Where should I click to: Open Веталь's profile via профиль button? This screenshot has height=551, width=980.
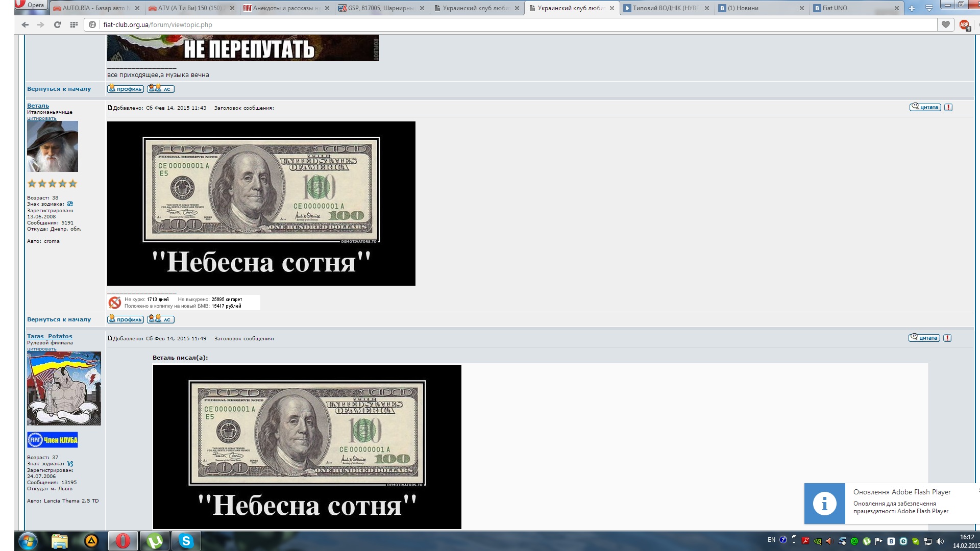tap(126, 319)
